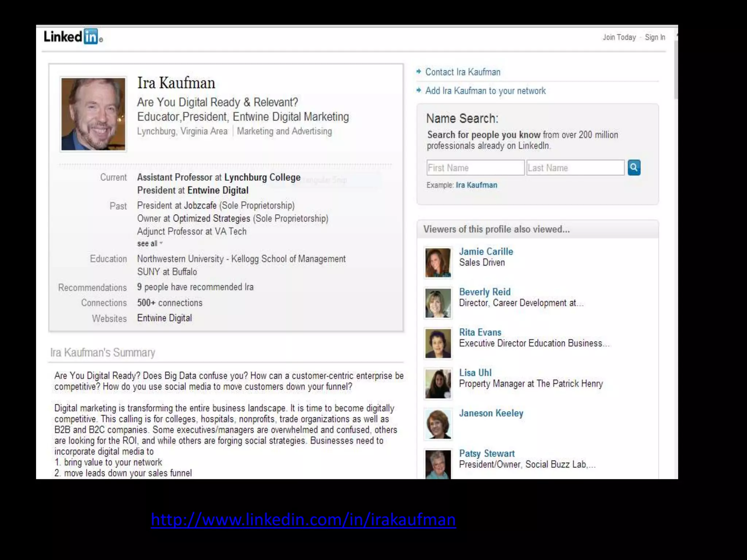Click 'Director, Career Development at...' under Beverly Reid
The image size is (747, 560).
[x=521, y=303]
